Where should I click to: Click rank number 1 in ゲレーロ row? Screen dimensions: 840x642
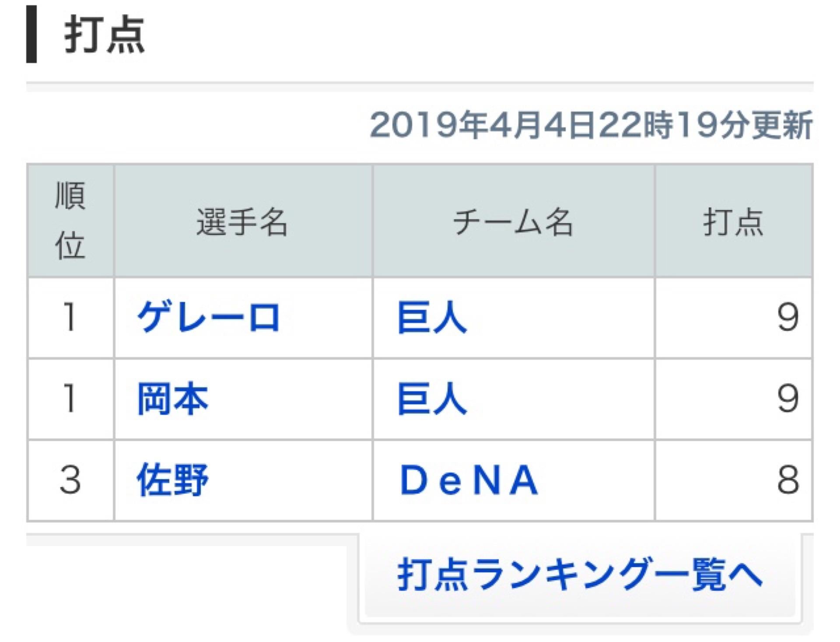click(x=70, y=317)
